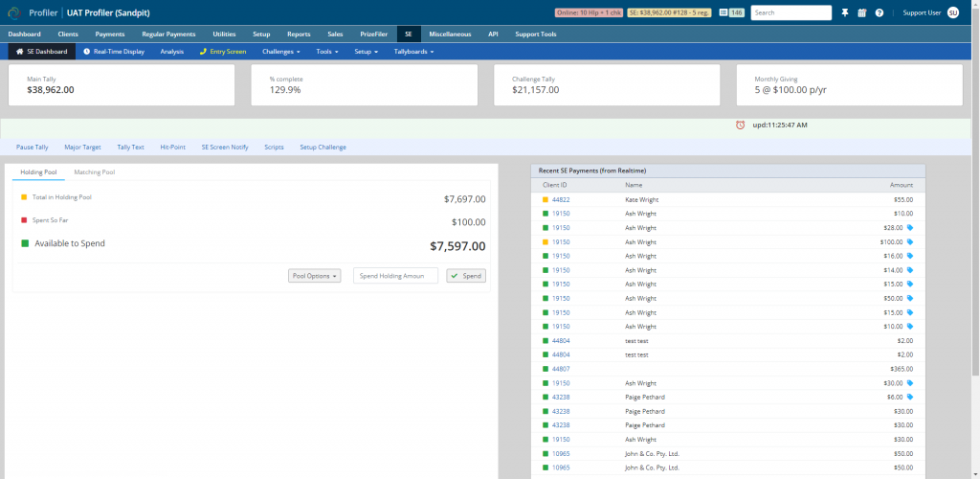The width and height of the screenshot is (980, 479).
Task: Click the Amount column header
Action: [x=902, y=185]
